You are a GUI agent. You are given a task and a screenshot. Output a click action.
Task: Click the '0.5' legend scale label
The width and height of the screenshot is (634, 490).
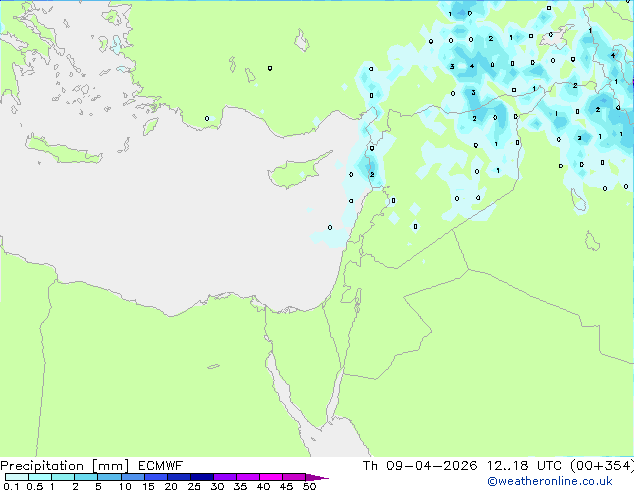coord(35,486)
